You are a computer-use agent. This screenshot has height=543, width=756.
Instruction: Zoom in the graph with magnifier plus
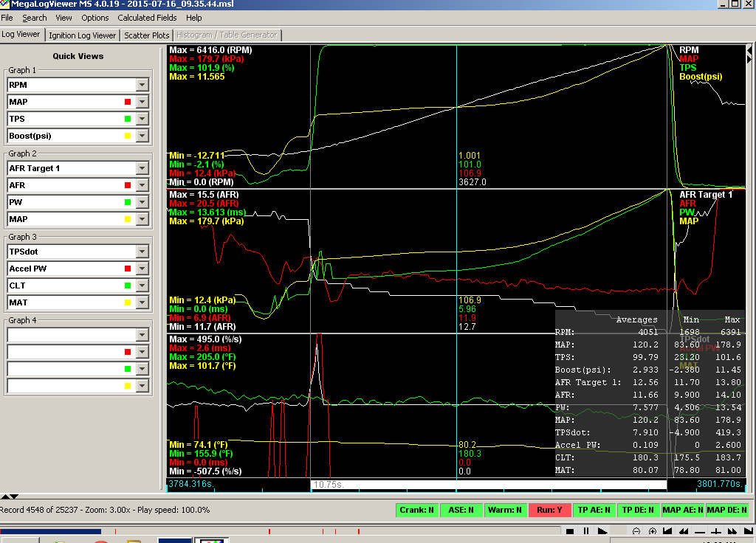pos(653,531)
